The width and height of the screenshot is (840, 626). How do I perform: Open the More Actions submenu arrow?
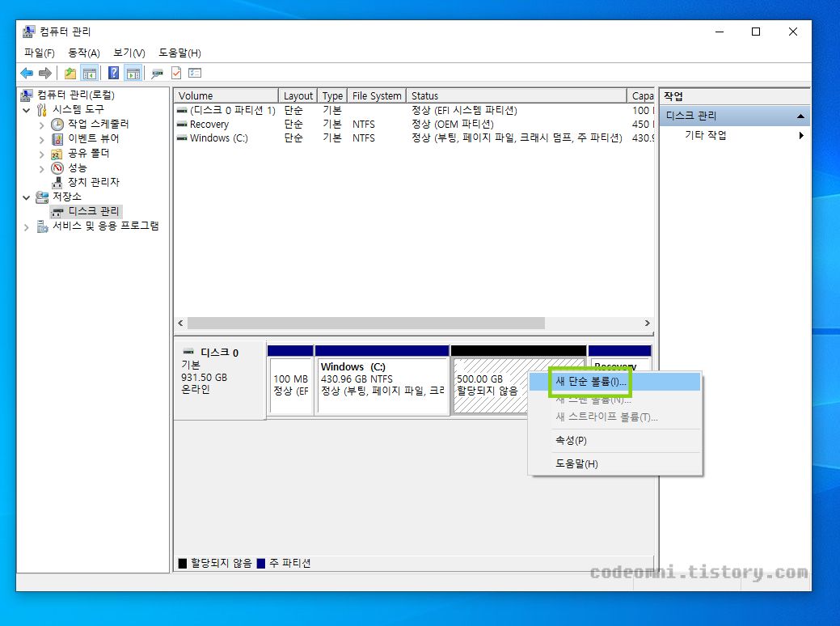[801, 135]
